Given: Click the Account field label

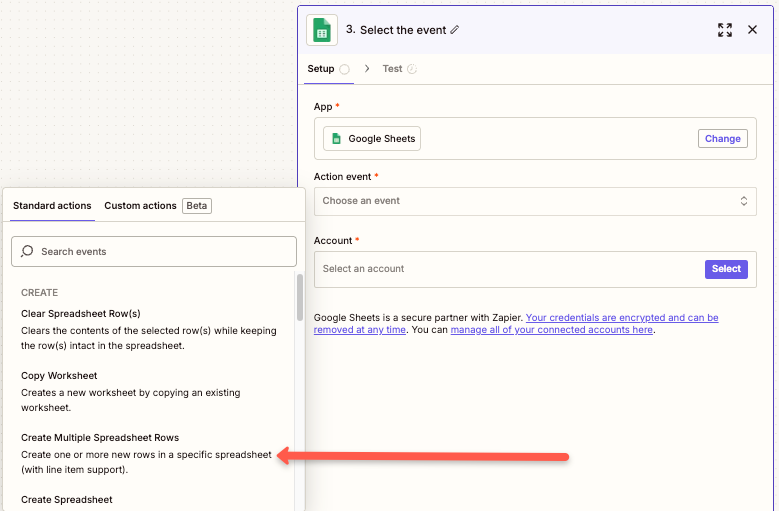Looking at the screenshot, I should coord(333,240).
